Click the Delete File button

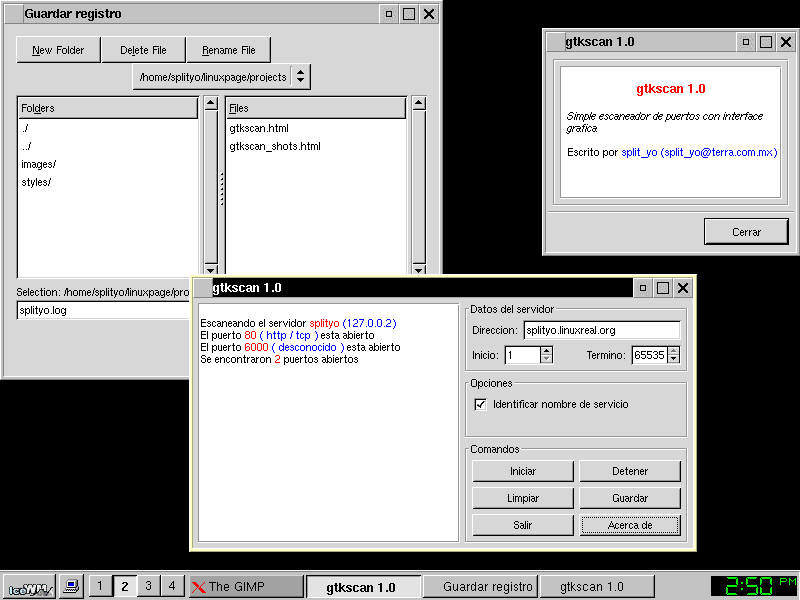[143, 50]
